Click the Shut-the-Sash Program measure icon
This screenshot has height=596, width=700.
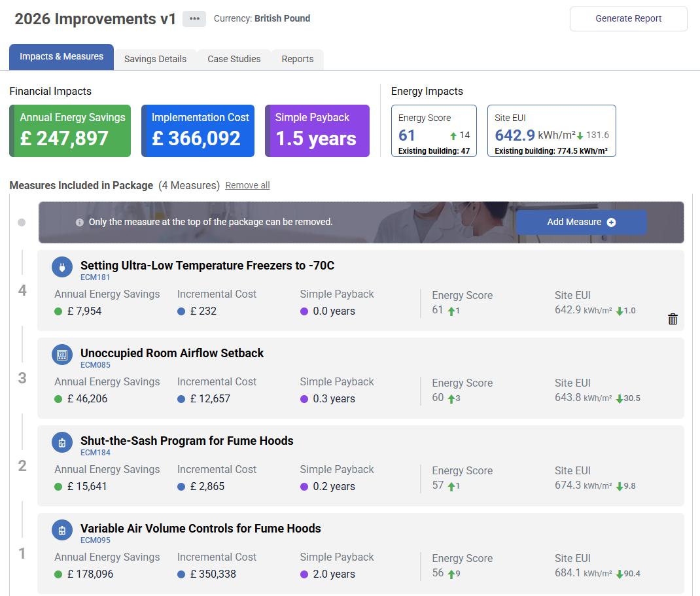(61, 442)
